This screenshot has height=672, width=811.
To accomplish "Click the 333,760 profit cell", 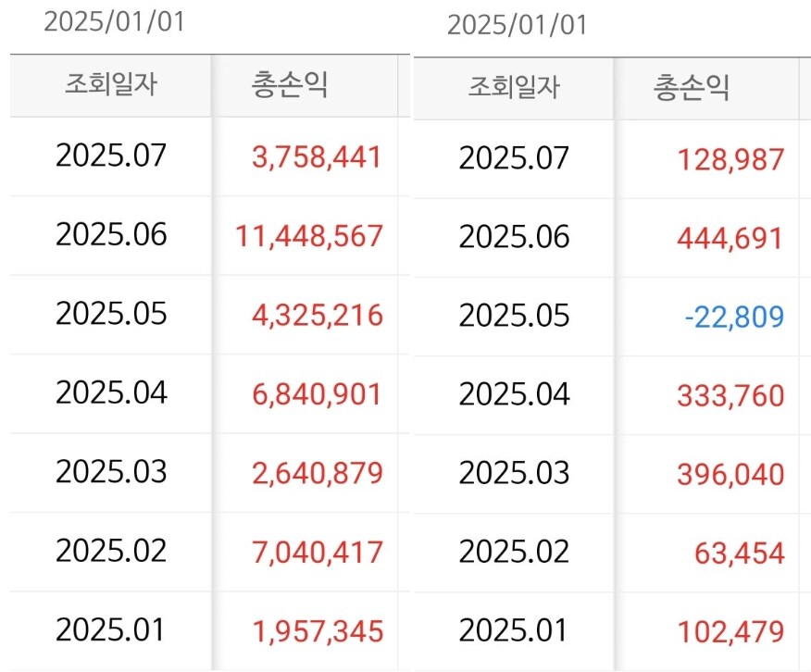I will (x=730, y=396).
